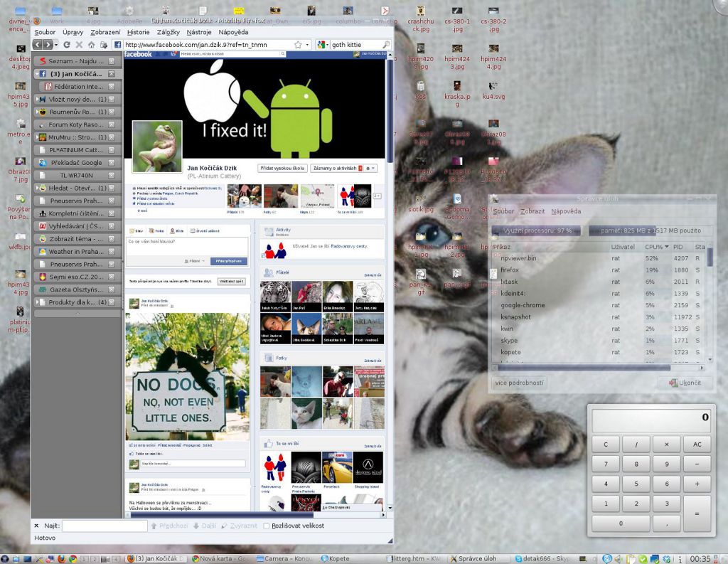Sort processes by CPU% column

[656, 247]
